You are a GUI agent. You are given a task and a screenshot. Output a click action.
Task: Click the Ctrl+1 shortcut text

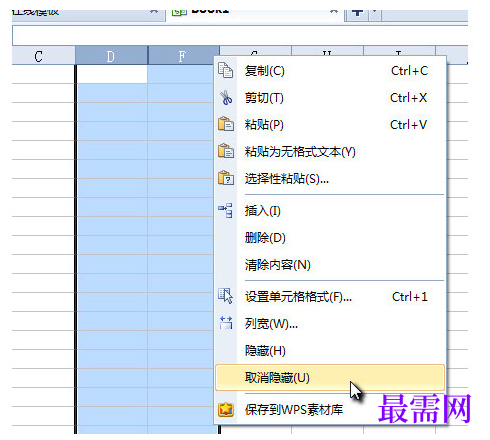410,296
